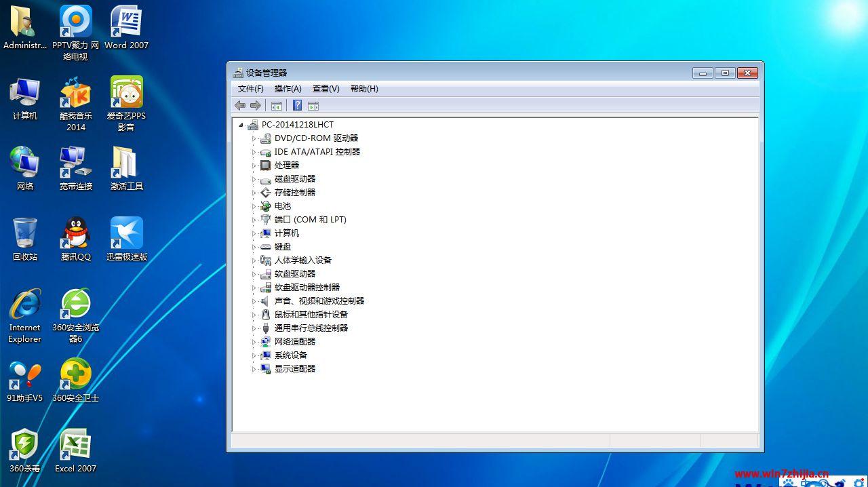Maximize the 设备管理器 window
The image size is (868, 487).
725,73
